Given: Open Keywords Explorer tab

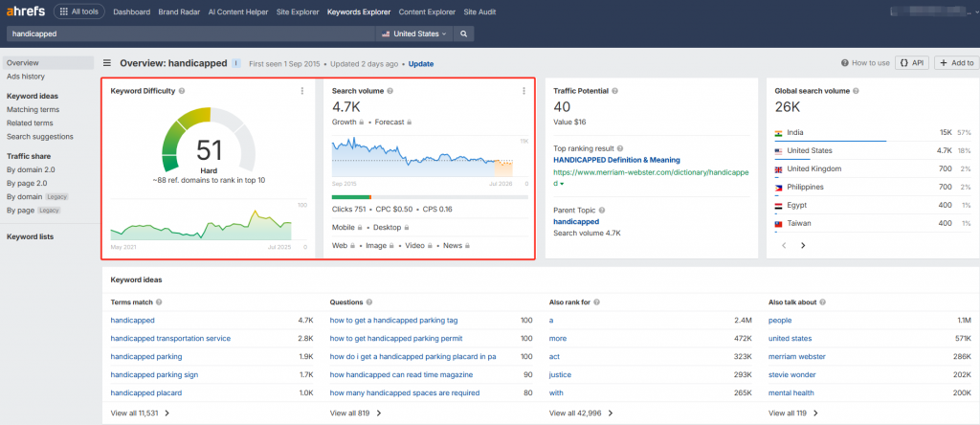Looking at the screenshot, I should pos(359,11).
